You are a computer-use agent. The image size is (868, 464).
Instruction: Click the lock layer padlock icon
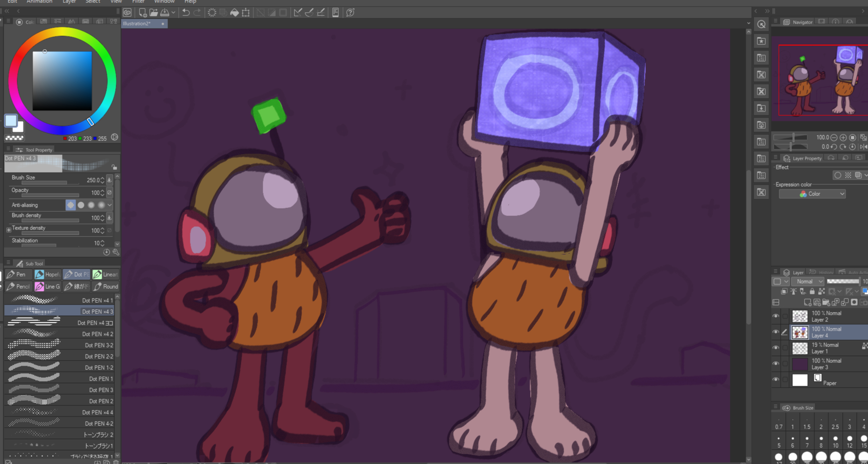[x=812, y=291]
